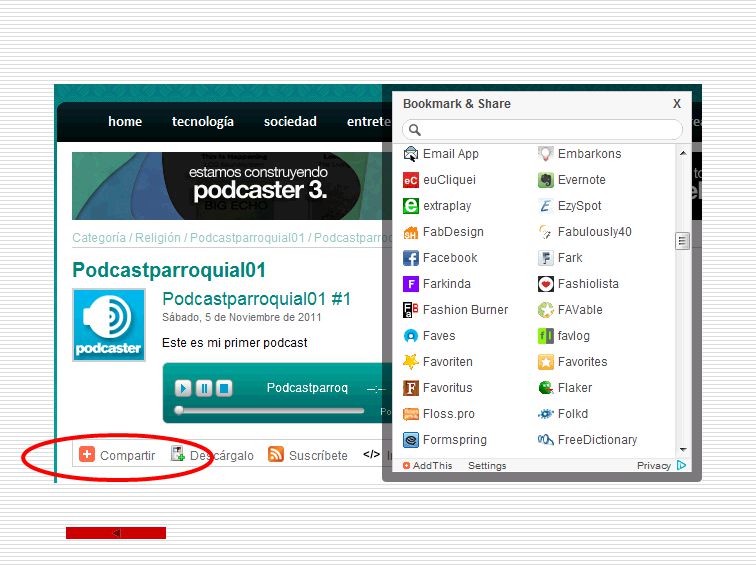This screenshot has width=756, height=567.
Task: Open the Suscríbete RSS feed link
Action: (308, 455)
